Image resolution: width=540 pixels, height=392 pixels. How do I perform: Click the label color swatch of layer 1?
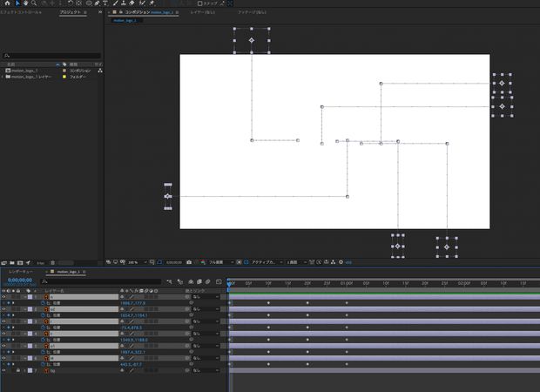pyautogui.click(x=30, y=297)
